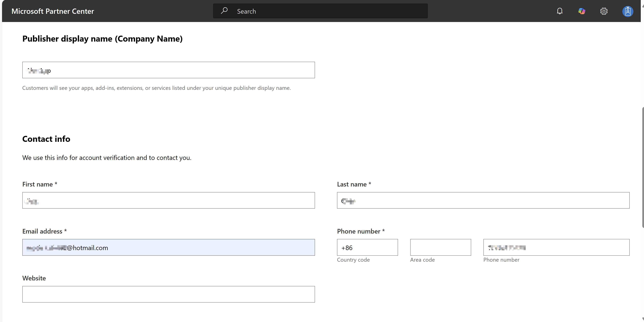This screenshot has height=322, width=644.
Task: Open the Copilot assistant
Action: (582, 11)
